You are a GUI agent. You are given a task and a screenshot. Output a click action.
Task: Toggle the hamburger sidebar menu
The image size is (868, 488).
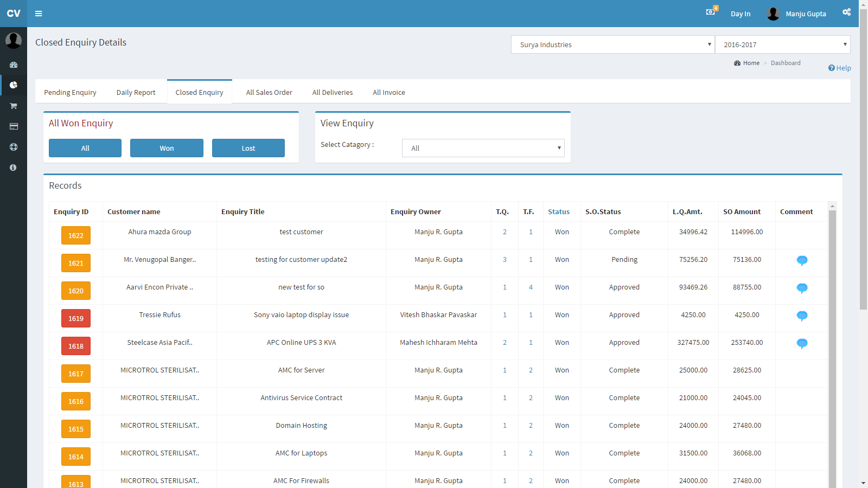(x=39, y=14)
